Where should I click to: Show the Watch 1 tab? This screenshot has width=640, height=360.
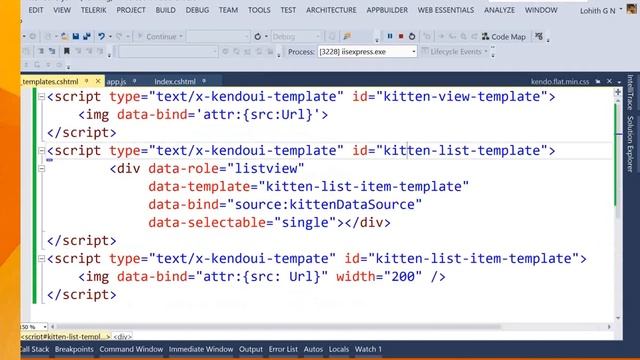pos(368,349)
